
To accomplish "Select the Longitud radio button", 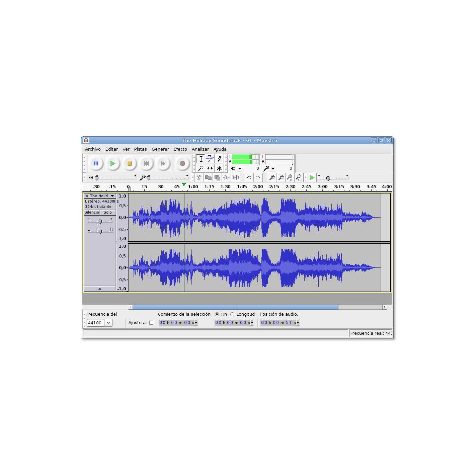I will [x=232, y=314].
